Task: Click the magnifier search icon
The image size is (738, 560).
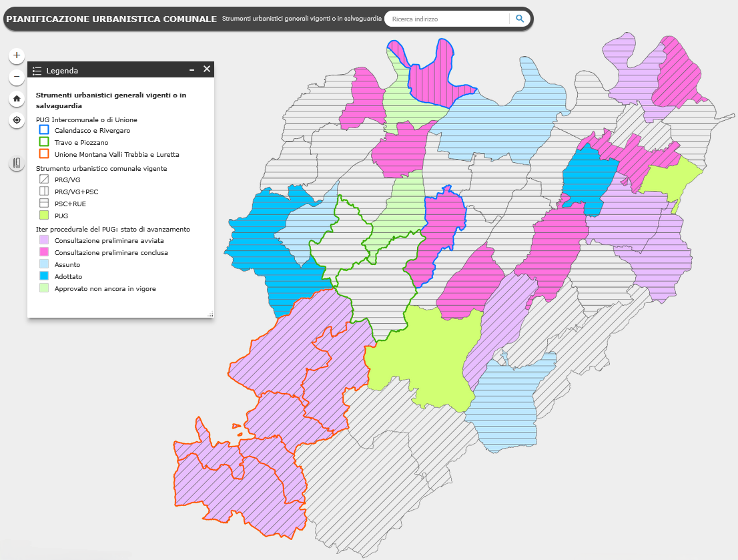Action: point(520,19)
